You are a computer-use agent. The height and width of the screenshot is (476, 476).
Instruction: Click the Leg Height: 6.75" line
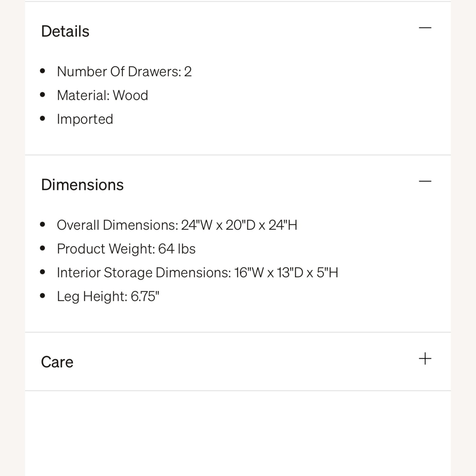(x=108, y=296)
